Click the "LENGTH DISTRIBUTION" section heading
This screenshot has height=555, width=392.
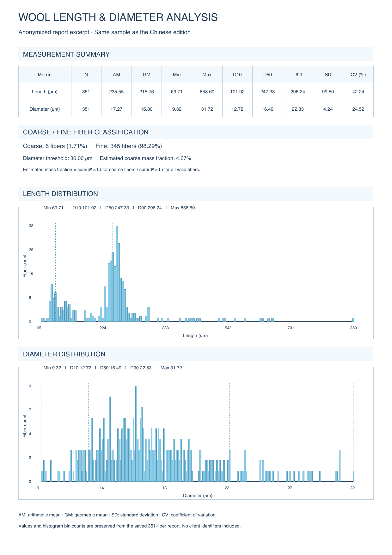pos(60,194)
